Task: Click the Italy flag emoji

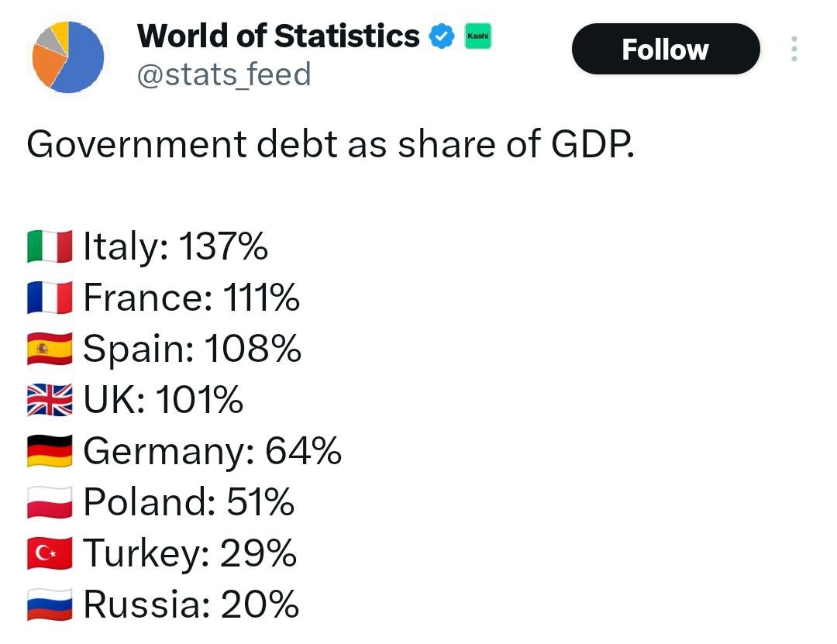Action: (x=50, y=246)
